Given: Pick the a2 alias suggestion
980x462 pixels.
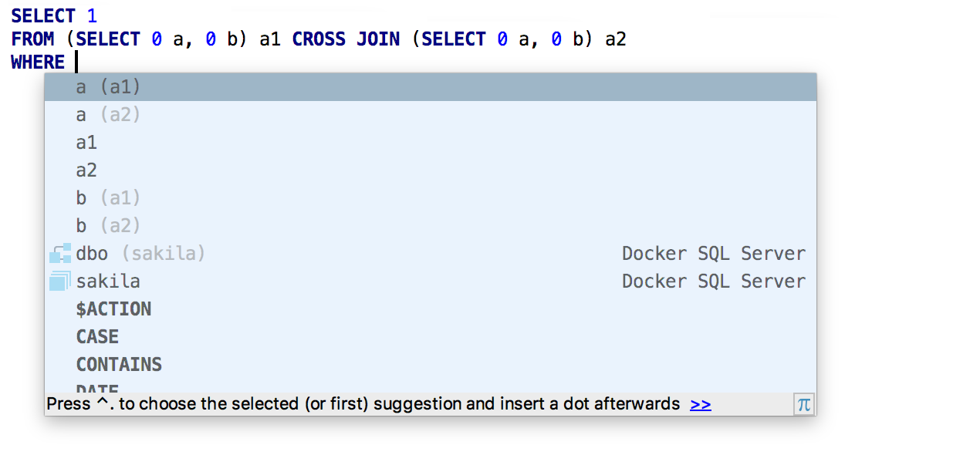Looking at the screenshot, I should [x=86, y=170].
